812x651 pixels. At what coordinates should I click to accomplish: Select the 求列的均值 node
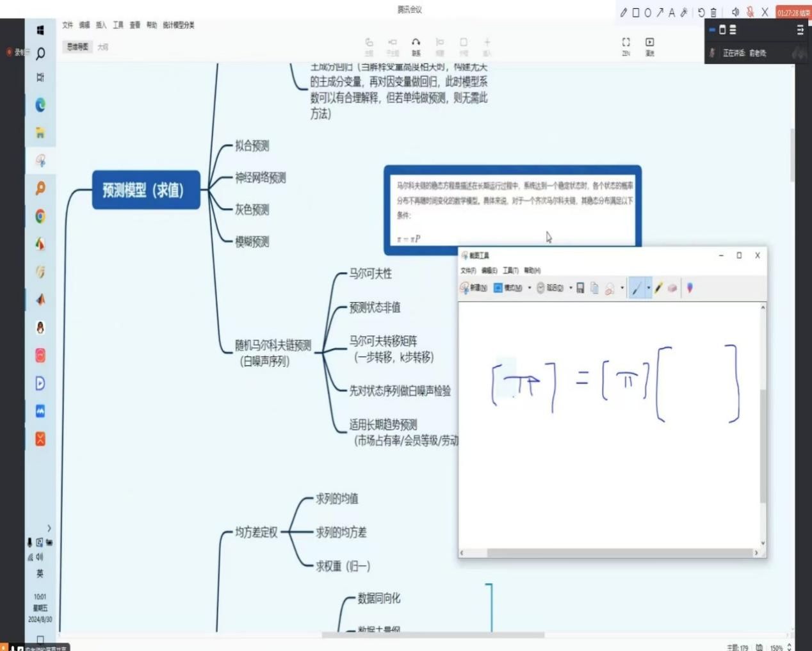[337, 499]
